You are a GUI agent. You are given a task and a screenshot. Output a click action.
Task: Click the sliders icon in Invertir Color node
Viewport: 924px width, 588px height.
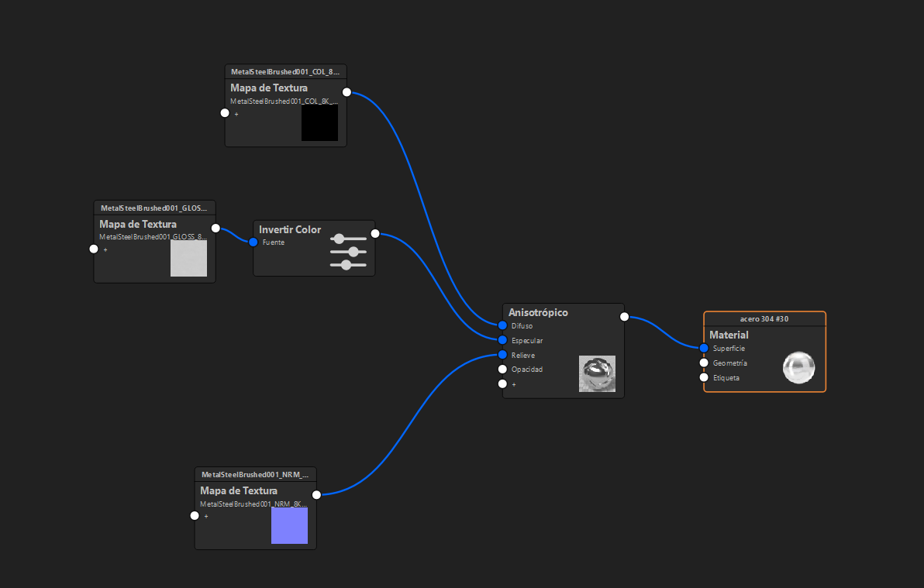coord(348,252)
